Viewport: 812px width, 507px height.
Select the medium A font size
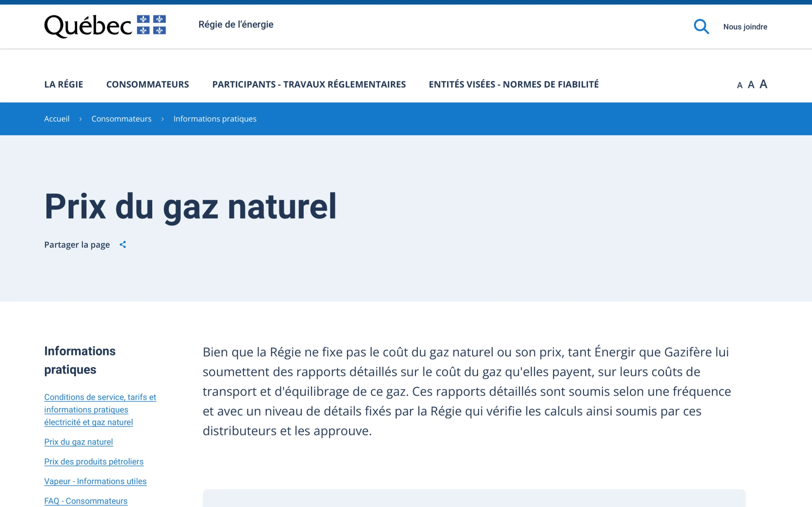click(751, 85)
